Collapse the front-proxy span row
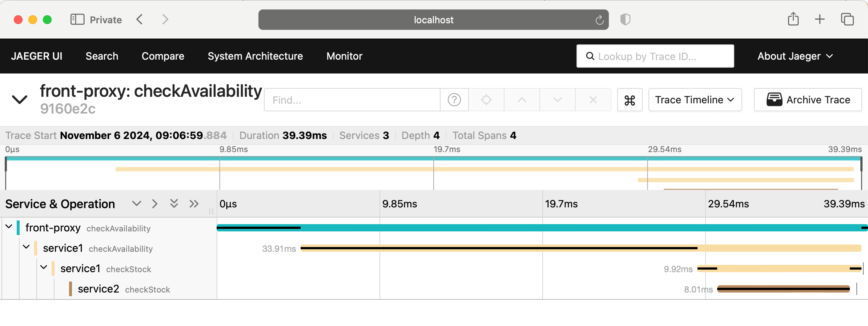 [9, 227]
